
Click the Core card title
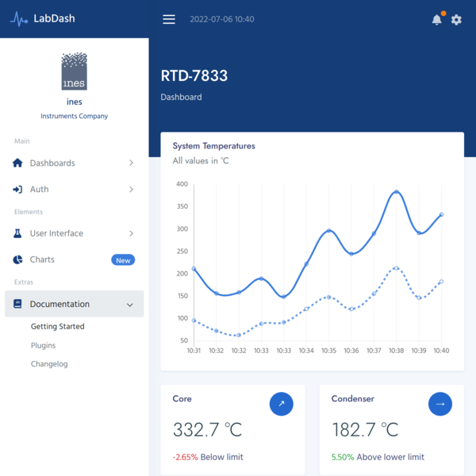[x=182, y=398]
